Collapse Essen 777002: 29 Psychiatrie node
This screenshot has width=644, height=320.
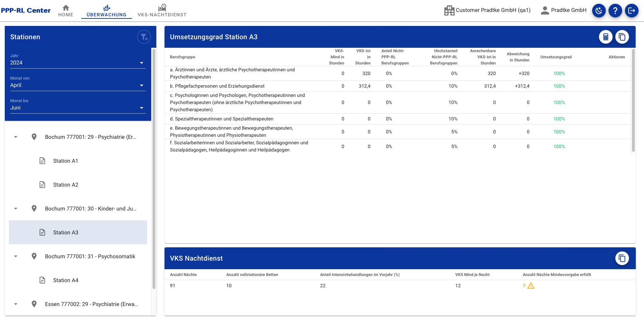[x=16, y=304]
